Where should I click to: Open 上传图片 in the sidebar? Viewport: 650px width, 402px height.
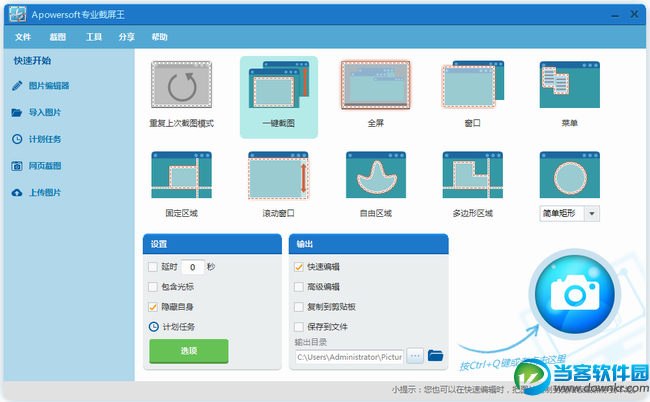(x=45, y=193)
